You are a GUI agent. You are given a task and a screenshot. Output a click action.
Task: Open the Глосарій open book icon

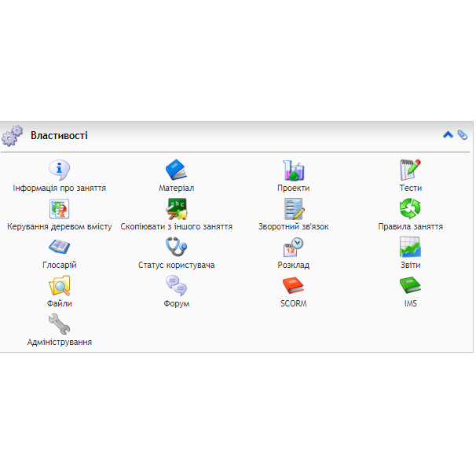[59, 247]
